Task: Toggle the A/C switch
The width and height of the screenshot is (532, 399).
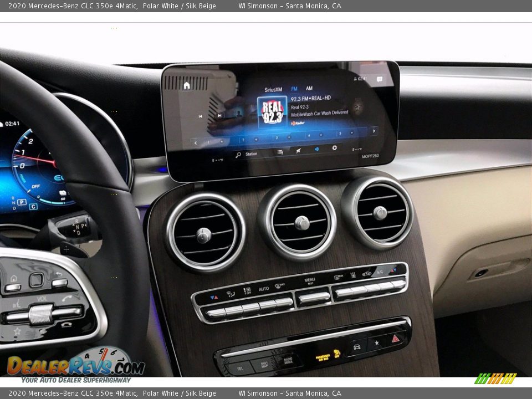Action: pos(386,286)
